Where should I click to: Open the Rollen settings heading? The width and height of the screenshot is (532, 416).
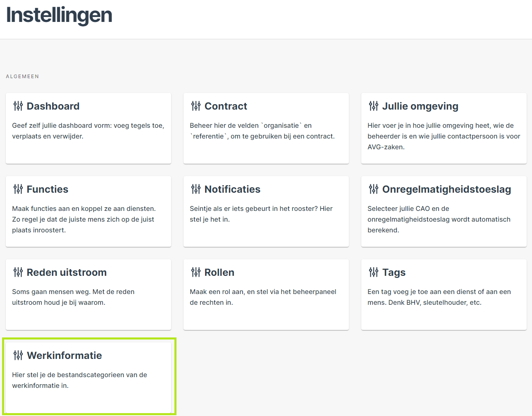(x=219, y=273)
